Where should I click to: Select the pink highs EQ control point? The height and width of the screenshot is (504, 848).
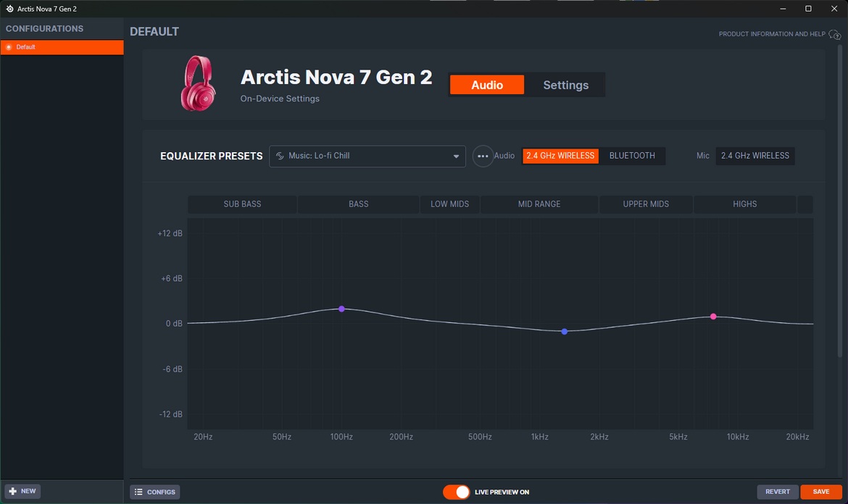[713, 316]
